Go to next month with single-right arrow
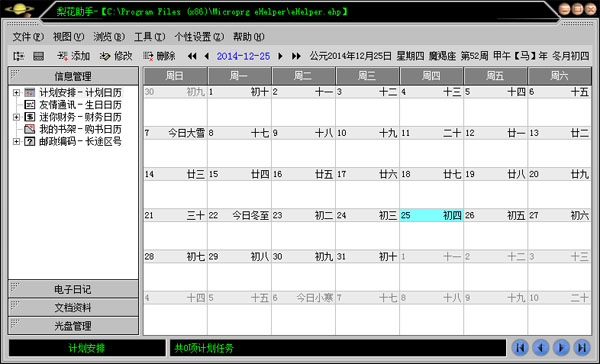 (280, 56)
